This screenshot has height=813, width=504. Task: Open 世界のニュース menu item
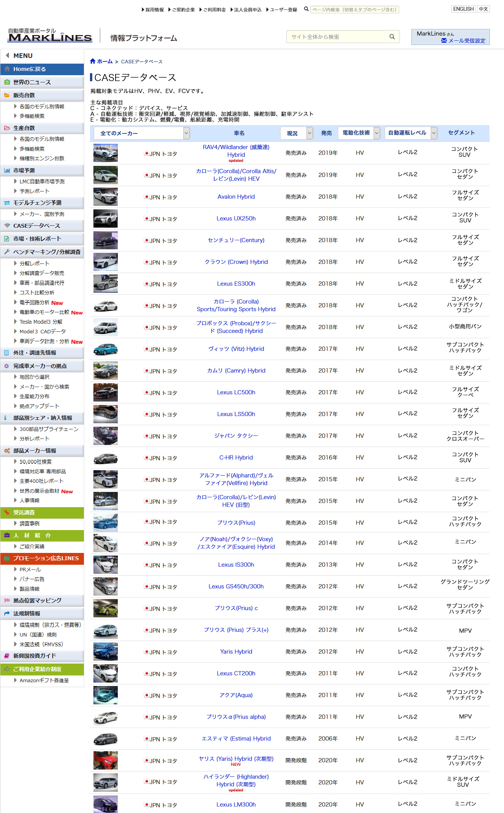32,82
